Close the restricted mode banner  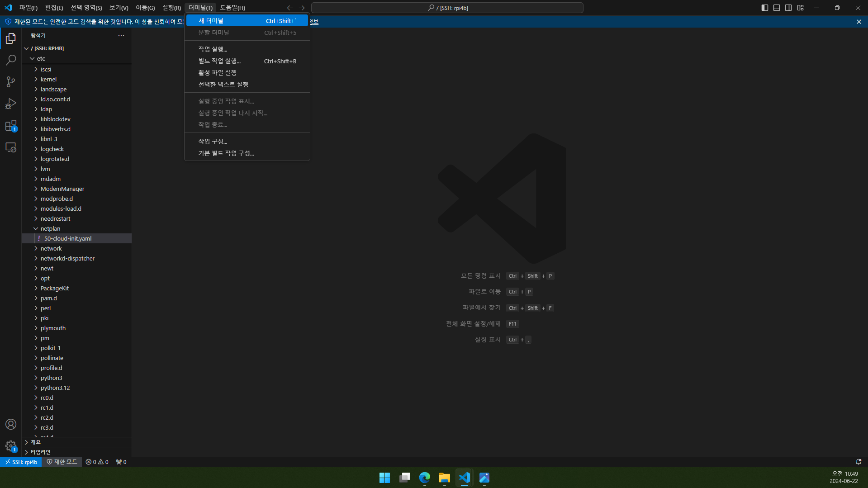[859, 22]
